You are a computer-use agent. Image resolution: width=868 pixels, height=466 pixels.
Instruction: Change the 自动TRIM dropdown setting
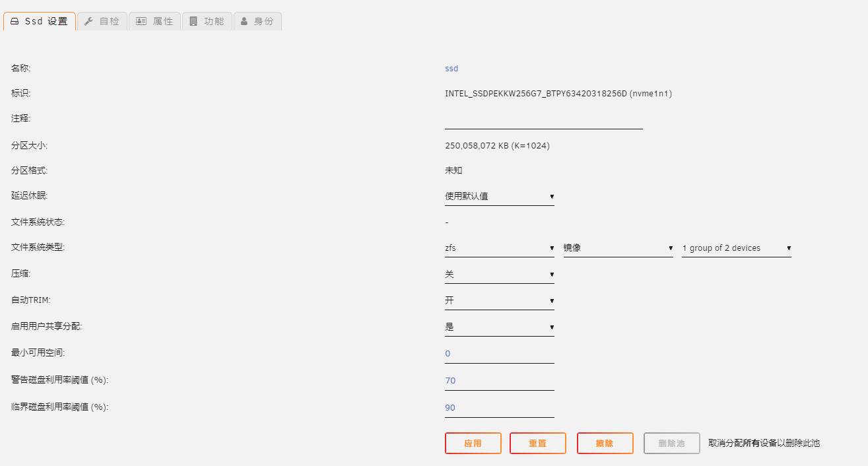[499, 300]
